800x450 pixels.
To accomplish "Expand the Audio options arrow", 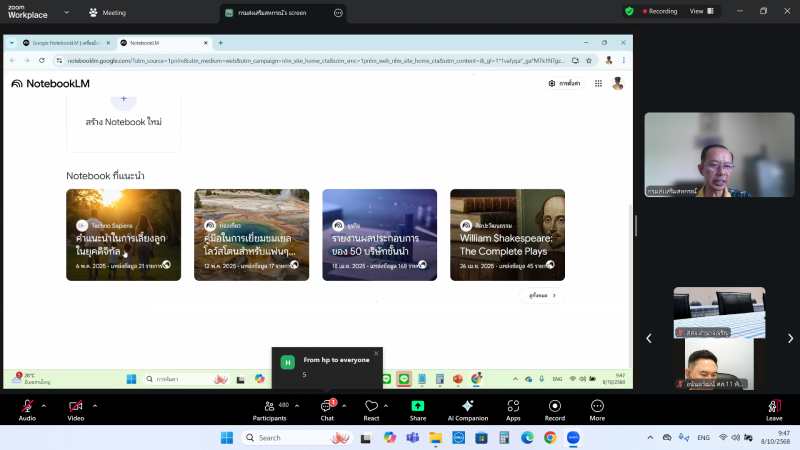I will [44, 405].
